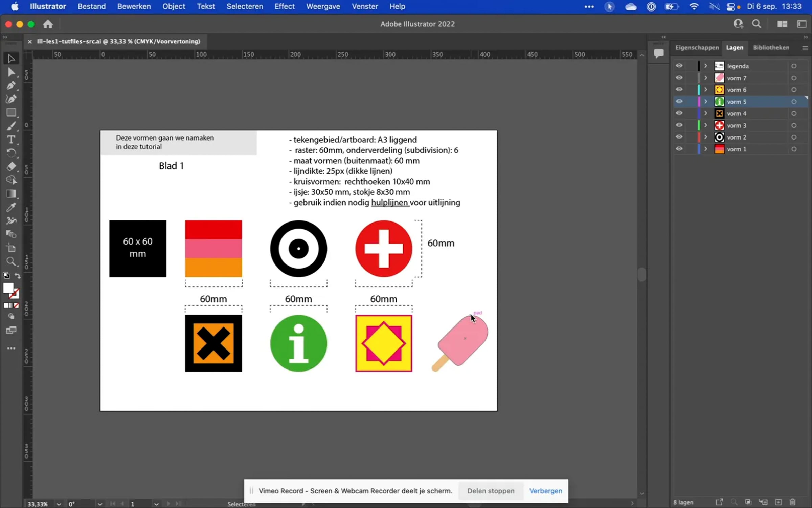Select the Rectangle tool

[x=11, y=112]
